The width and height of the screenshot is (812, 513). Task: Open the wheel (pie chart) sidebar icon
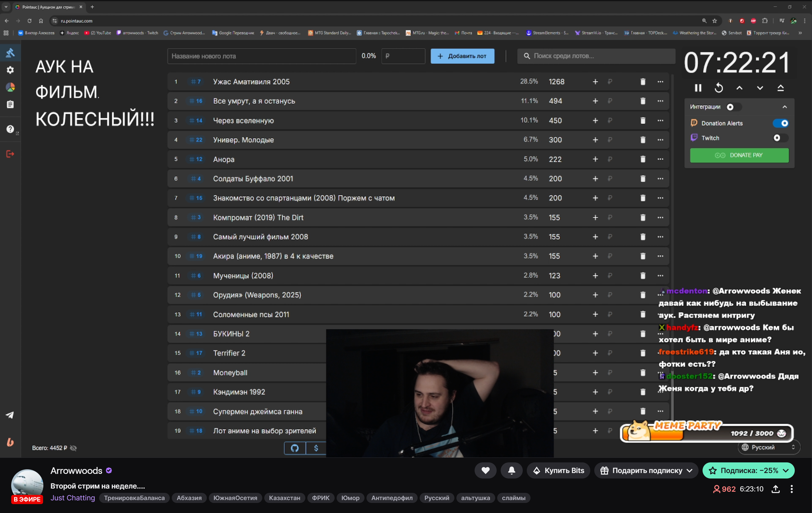10,87
